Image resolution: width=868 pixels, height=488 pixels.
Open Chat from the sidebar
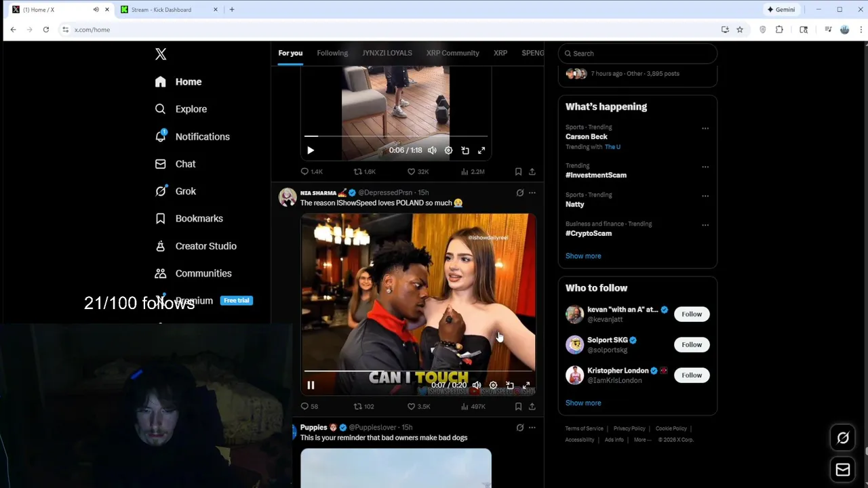point(175,164)
